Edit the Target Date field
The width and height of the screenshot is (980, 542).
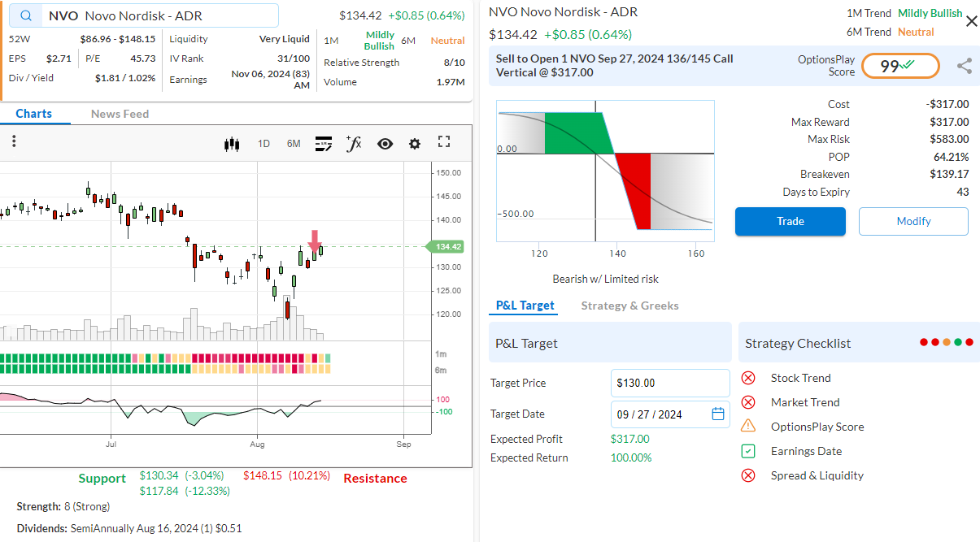pos(670,414)
